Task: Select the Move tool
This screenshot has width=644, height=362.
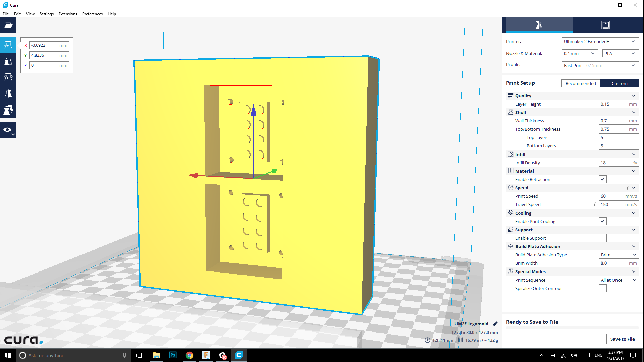Action: (8, 45)
